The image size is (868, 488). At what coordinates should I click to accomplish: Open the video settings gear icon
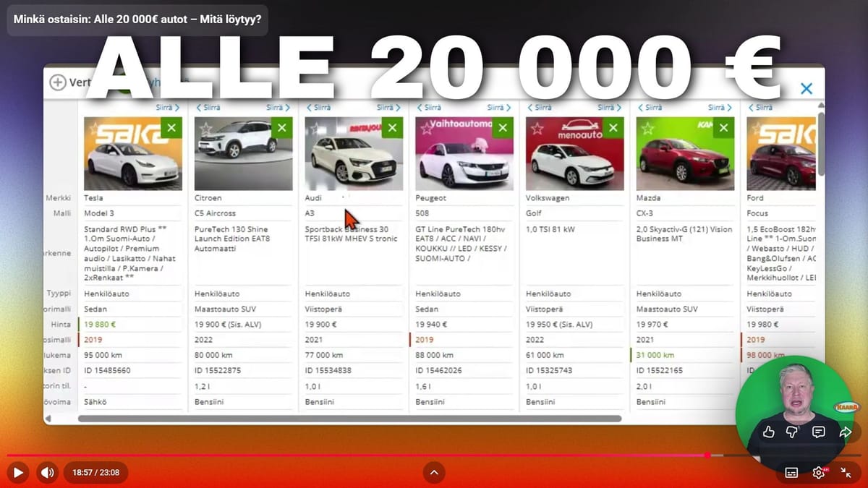click(x=820, y=472)
